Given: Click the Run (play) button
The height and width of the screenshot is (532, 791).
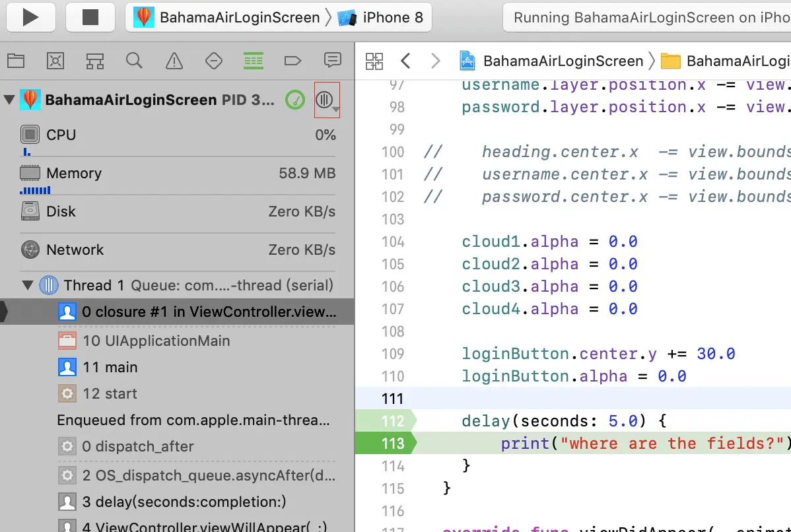Looking at the screenshot, I should click(x=31, y=18).
